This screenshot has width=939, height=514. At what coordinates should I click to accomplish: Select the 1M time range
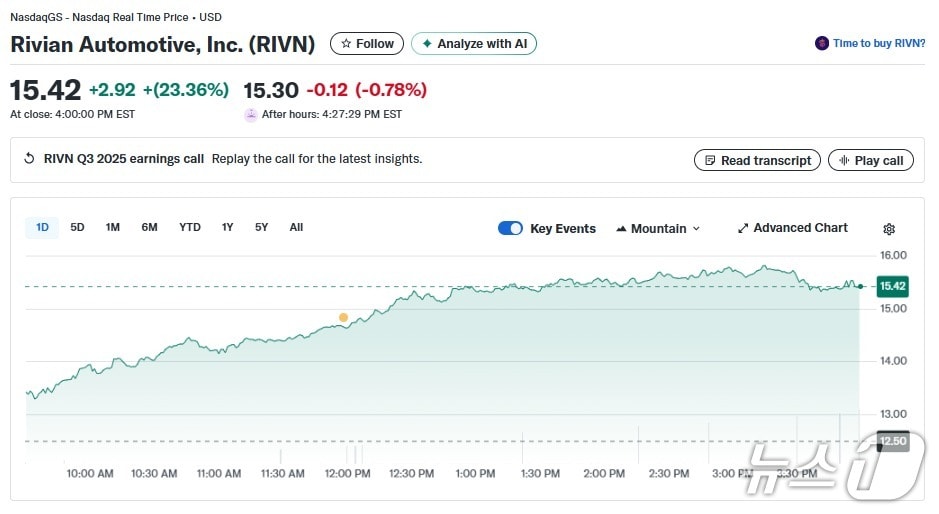(x=113, y=227)
